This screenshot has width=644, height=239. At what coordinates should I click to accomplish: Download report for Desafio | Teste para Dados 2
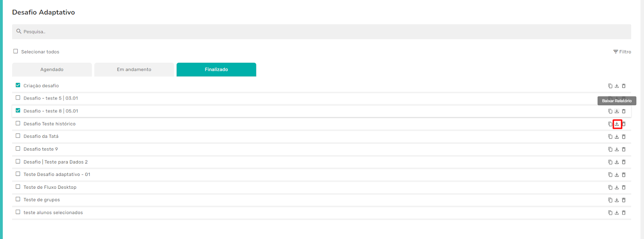pos(617,162)
